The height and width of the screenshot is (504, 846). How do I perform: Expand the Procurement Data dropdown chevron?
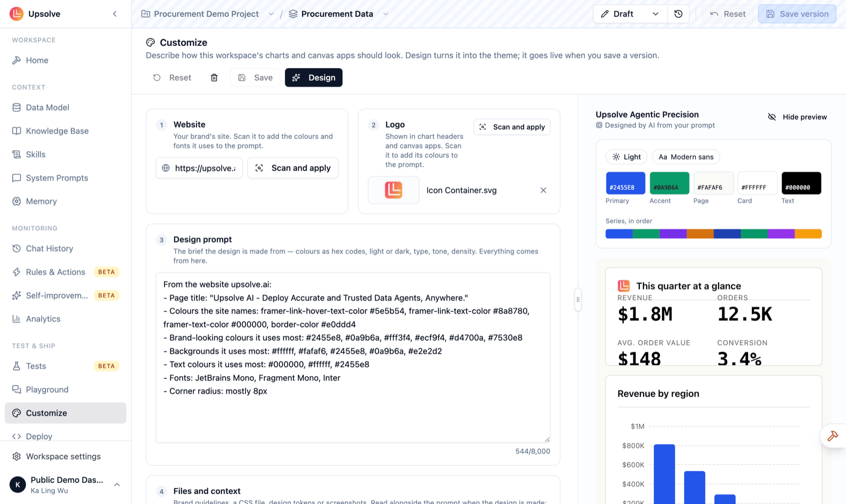tap(385, 14)
